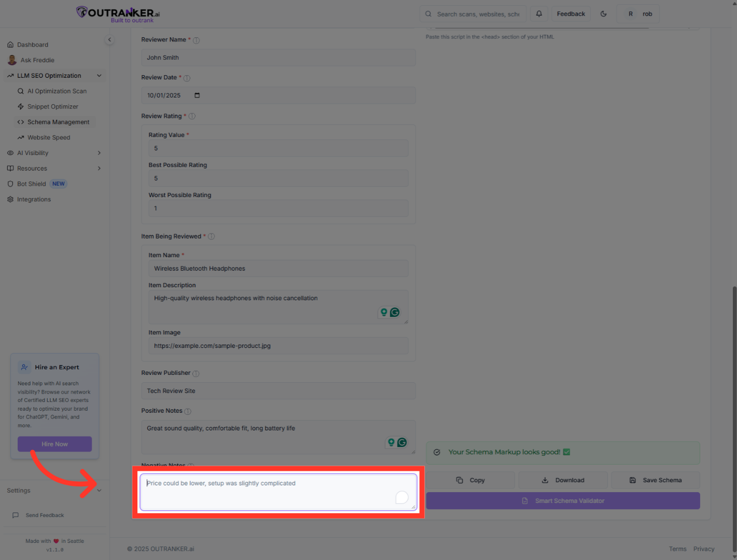Click the OUTRANKER.ai logo
Viewport: 737px width, 560px height.
click(118, 14)
